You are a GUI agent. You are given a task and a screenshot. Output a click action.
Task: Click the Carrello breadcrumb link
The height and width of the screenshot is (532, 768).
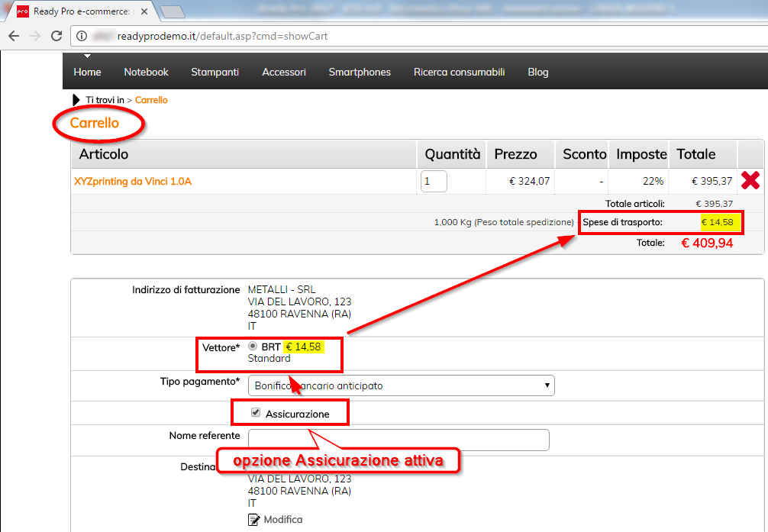[x=151, y=100]
